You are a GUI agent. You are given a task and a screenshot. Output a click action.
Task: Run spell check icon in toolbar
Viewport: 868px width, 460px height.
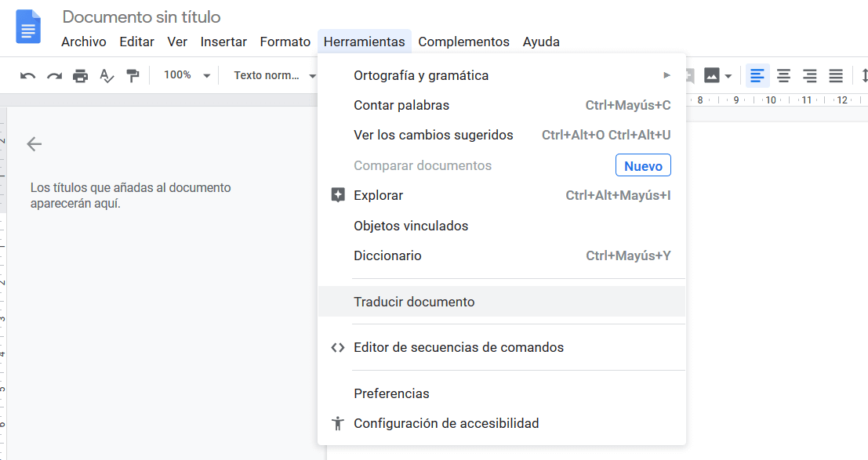[107, 76]
